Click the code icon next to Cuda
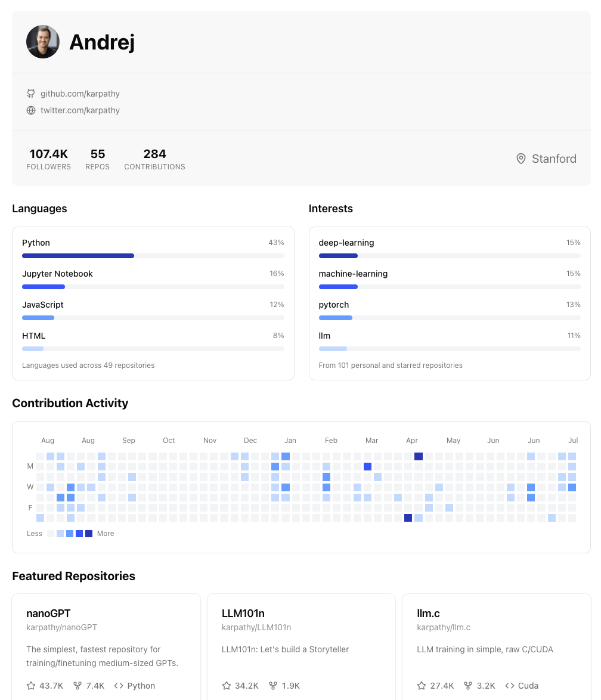 pyautogui.click(x=510, y=686)
